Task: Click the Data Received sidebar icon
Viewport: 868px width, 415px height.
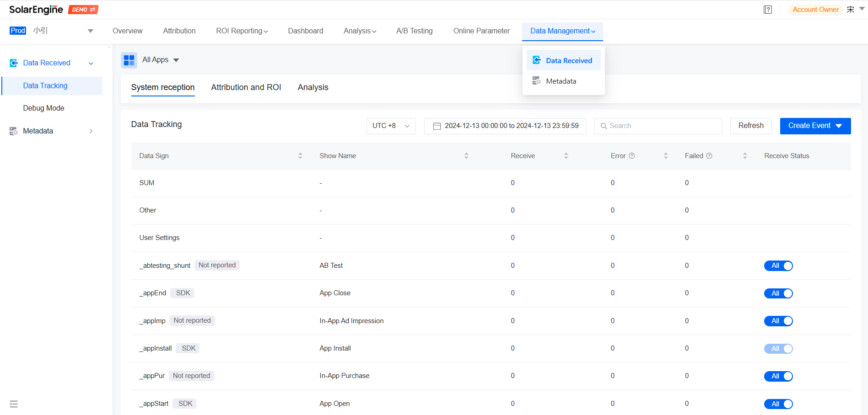Action: pyautogui.click(x=13, y=63)
